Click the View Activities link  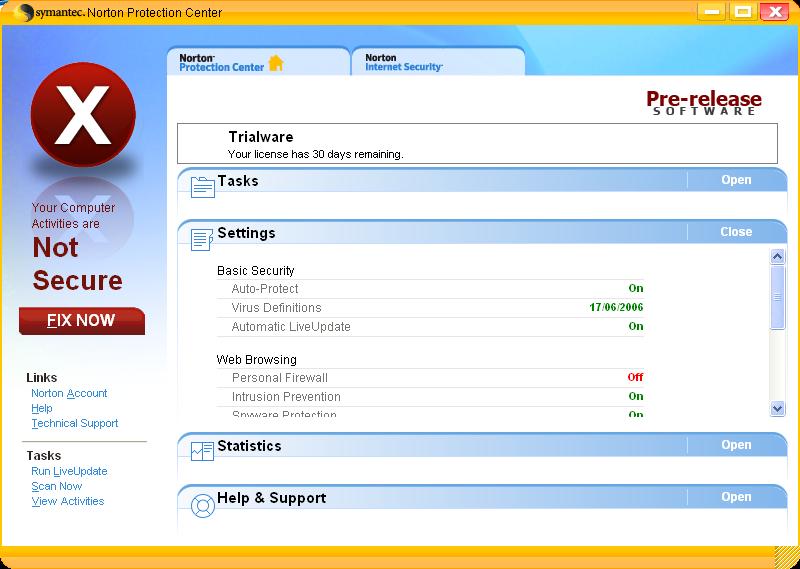click(67, 501)
